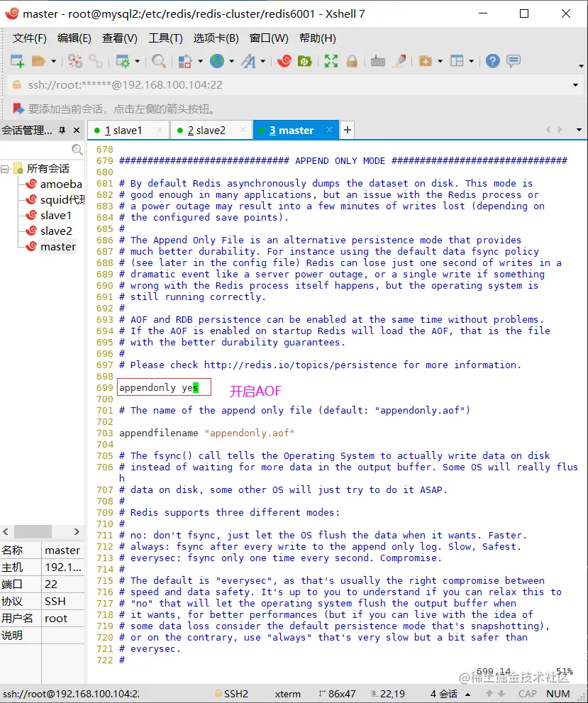This screenshot has height=703, width=588.
Task: Open the 帮助(H) menu
Action: [x=318, y=38]
